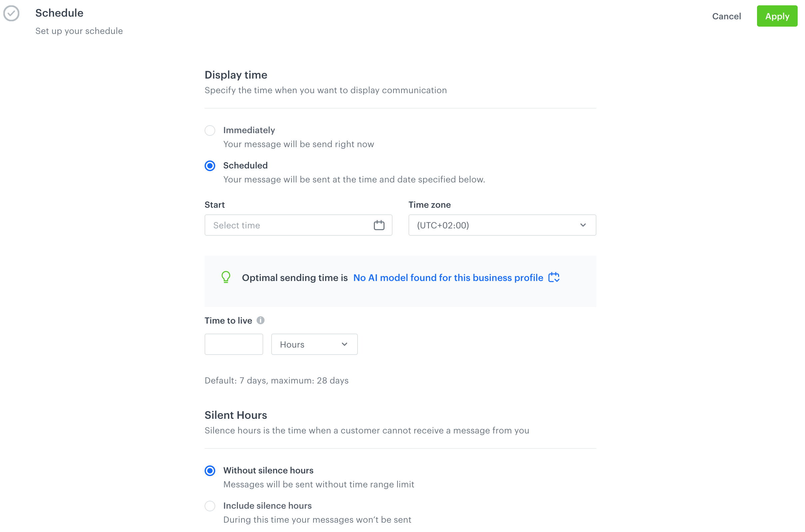Click the chevron arrow in Hours selector
Viewport: 805px width, 532px height.
click(344, 344)
